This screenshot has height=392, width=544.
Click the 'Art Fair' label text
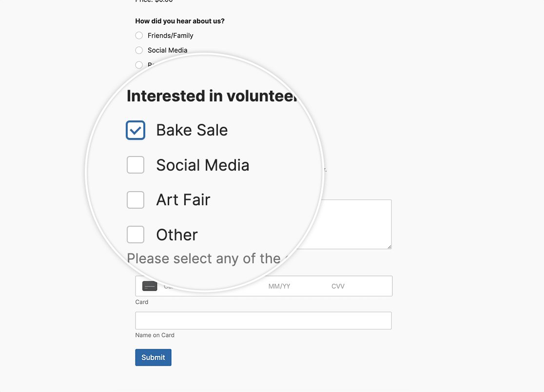click(x=183, y=200)
